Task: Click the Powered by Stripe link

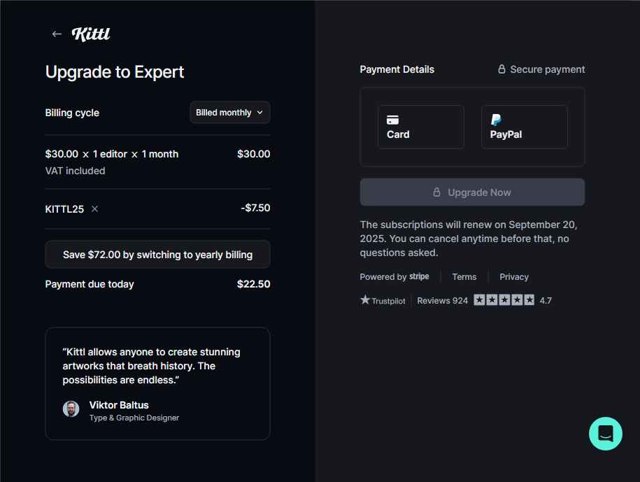Action: (x=394, y=277)
